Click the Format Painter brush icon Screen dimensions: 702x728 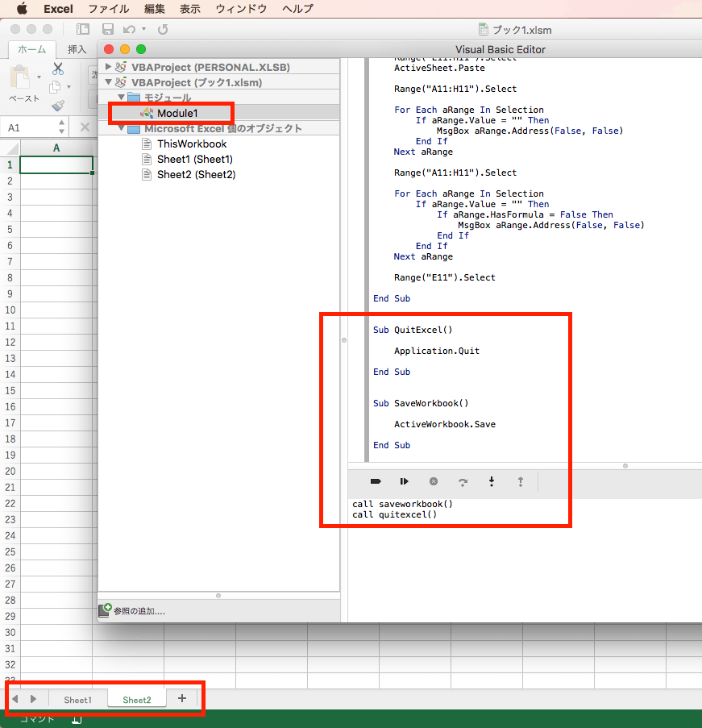pyautogui.click(x=58, y=106)
